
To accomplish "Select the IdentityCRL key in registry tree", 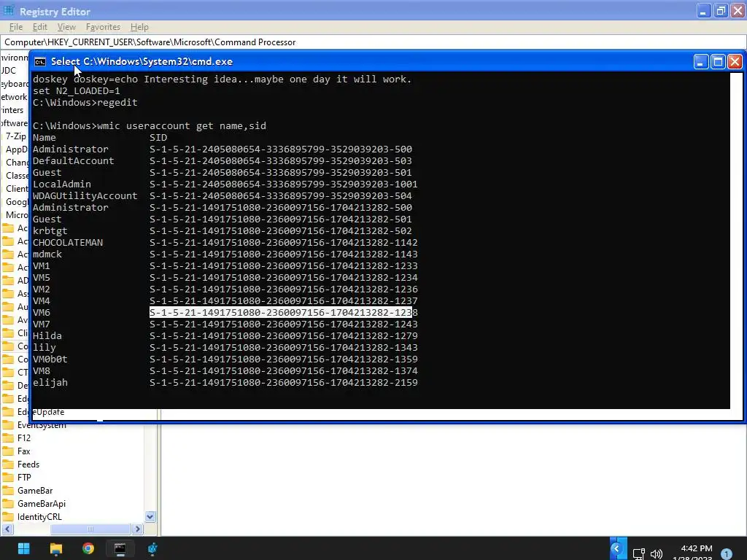I will click(39, 517).
